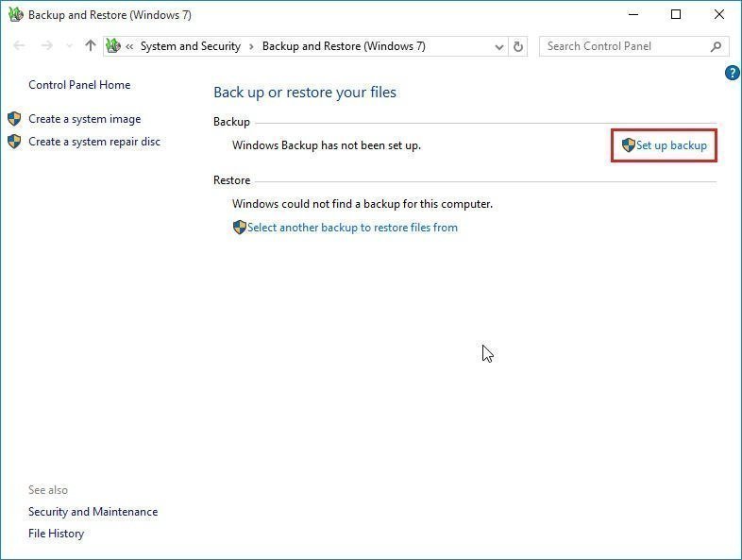Image resolution: width=742 pixels, height=560 pixels.
Task: Click the search magnifier icon
Action: 716,46
